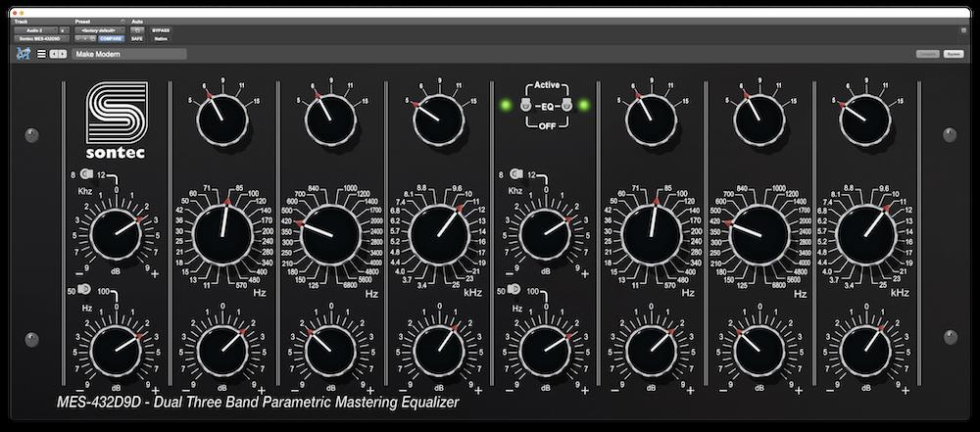Toggle right channel 8/12 kHz shelf switch

(514, 174)
